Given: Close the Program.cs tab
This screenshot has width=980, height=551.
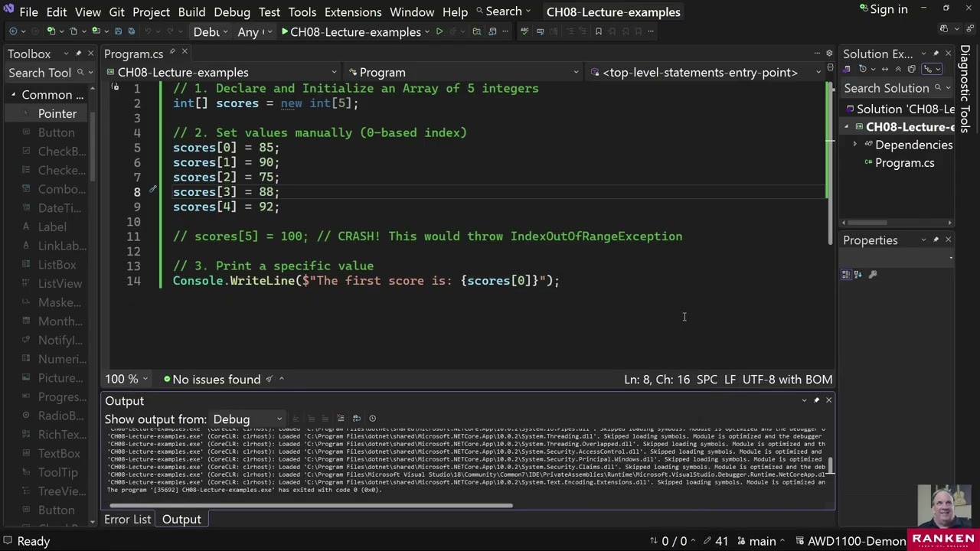Looking at the screenshot, I should pyautogui.click(x=185, y=53).
